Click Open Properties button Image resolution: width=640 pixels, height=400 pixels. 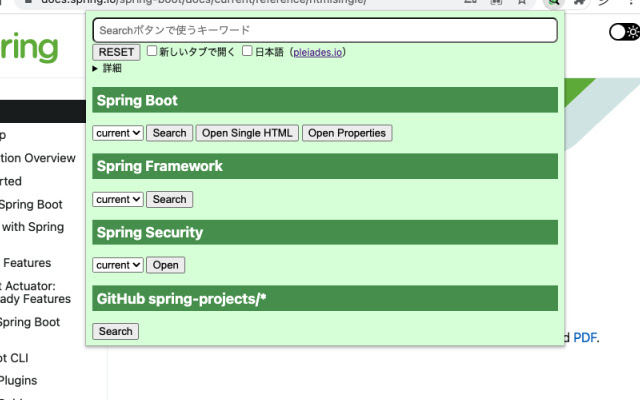pos(347,133)
